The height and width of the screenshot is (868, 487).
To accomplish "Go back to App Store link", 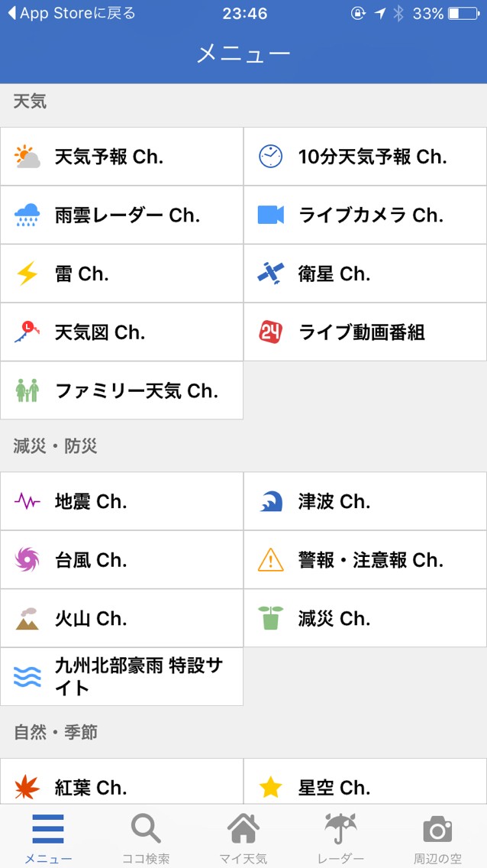I will tap(71, 13).
